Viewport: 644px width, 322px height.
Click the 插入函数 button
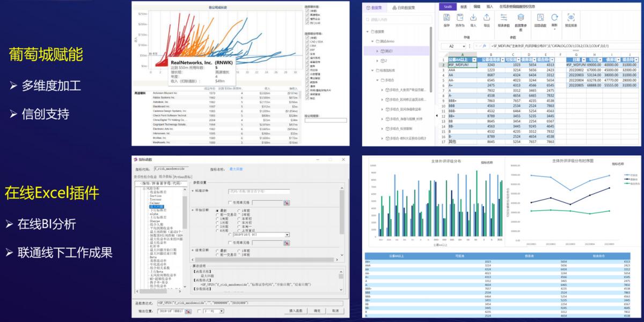click(x=296, y=311)
